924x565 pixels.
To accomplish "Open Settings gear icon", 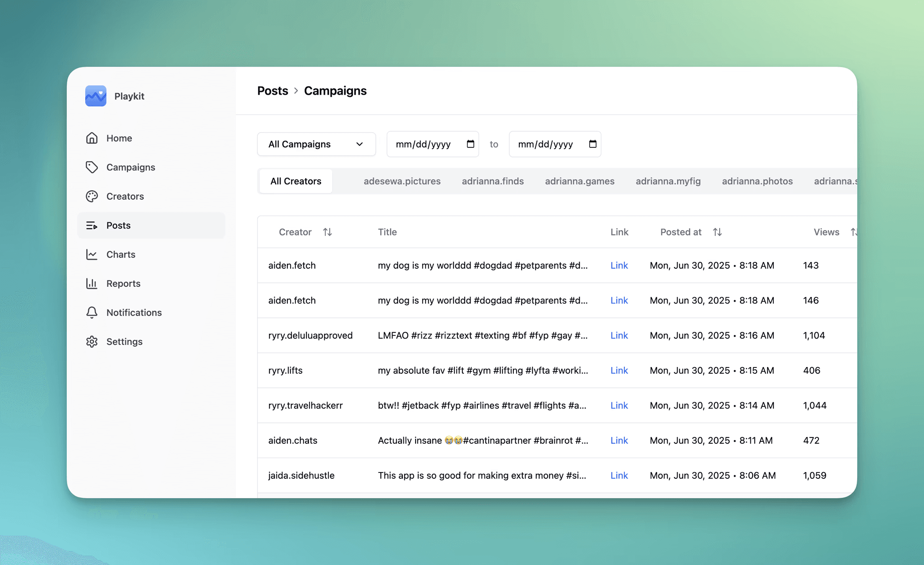I will 92,342.
